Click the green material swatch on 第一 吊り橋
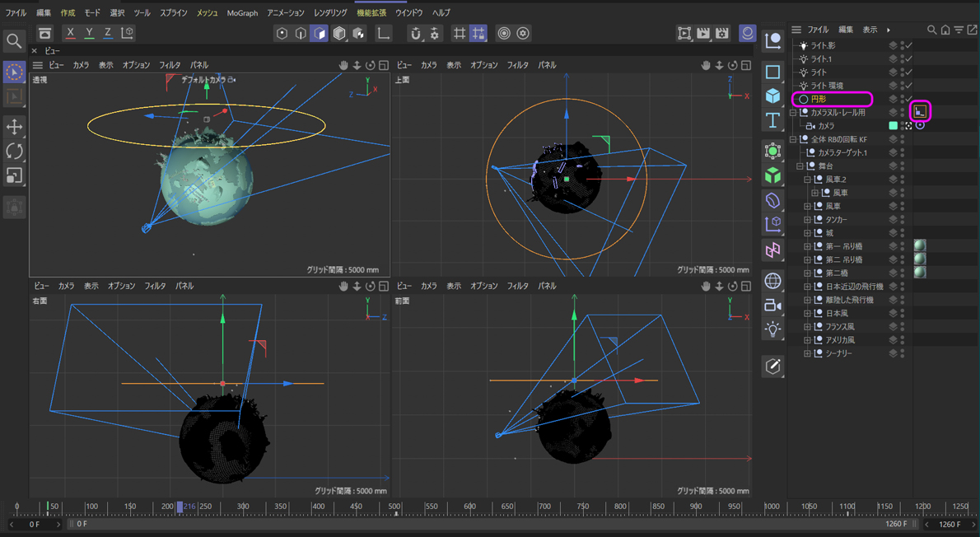980x537 pixels. point(920,246)
